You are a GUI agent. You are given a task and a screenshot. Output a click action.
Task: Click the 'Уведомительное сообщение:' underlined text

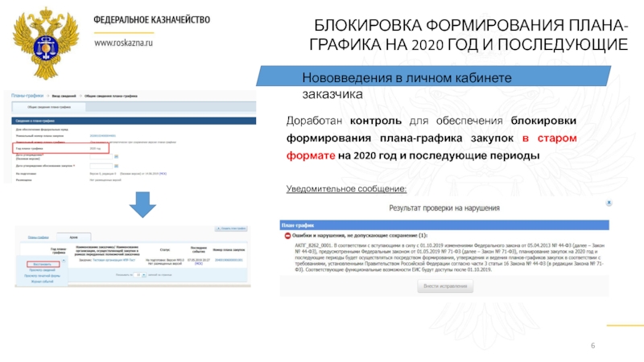coord(346,189)
